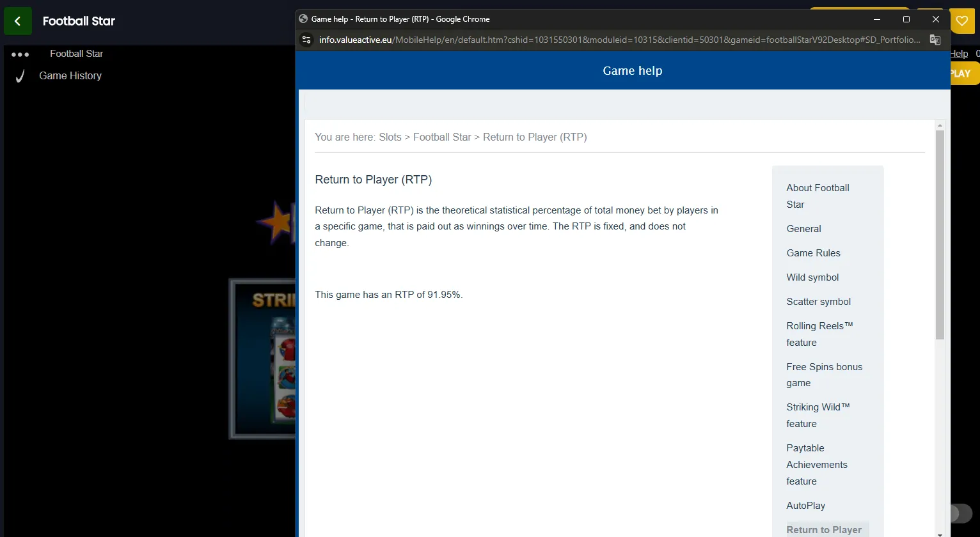Open Game History in the left panel
This screenshot has height=537, width=980.
[x=70, y=75]
